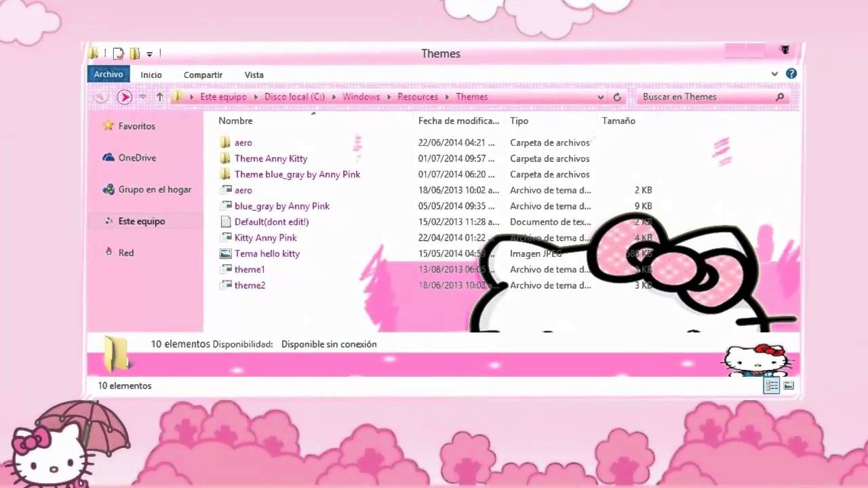Click Properties icon in quick access toolbar
868x488 pixels.
119,54
